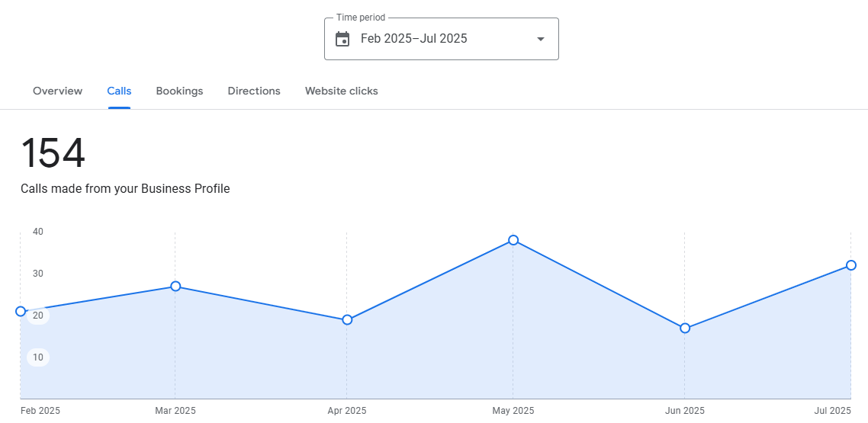
Task: Click the 10 y-axis label
Action: coord(38,357)
